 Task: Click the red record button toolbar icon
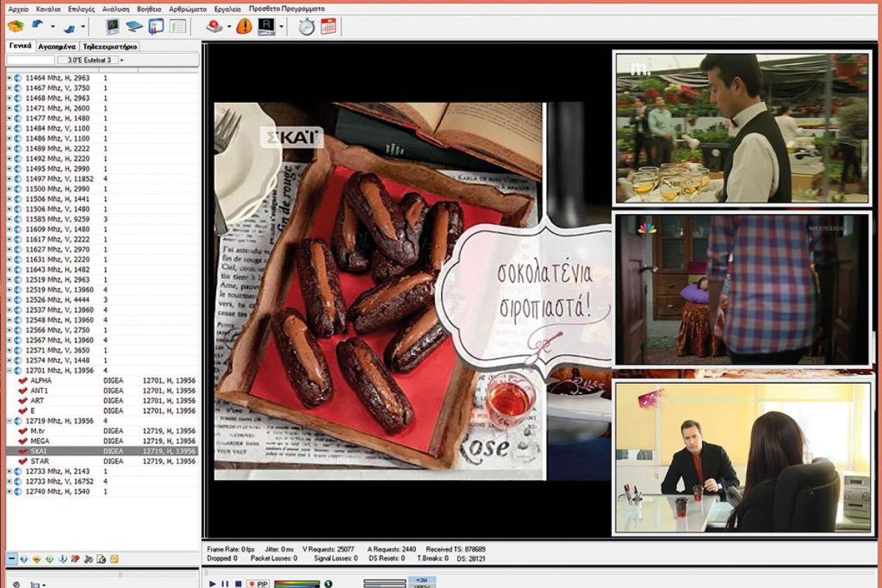coord(214,26)
